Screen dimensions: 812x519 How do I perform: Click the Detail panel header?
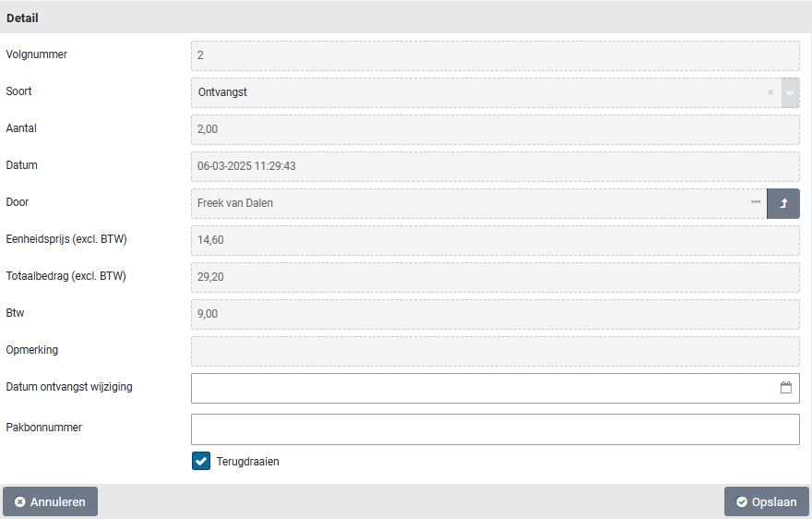coord(406,18)
